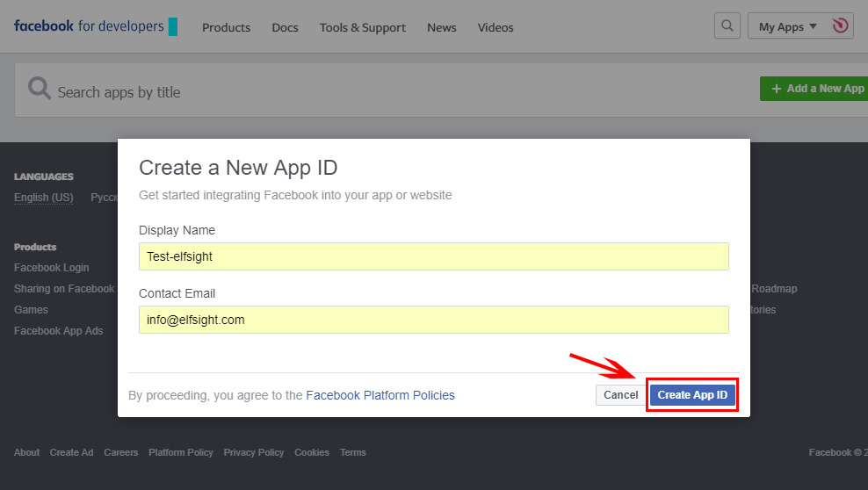The height and width of the screenshot is (490, 868).
Task: Open Roadmap footer link
Action: [x=774, y=289]
